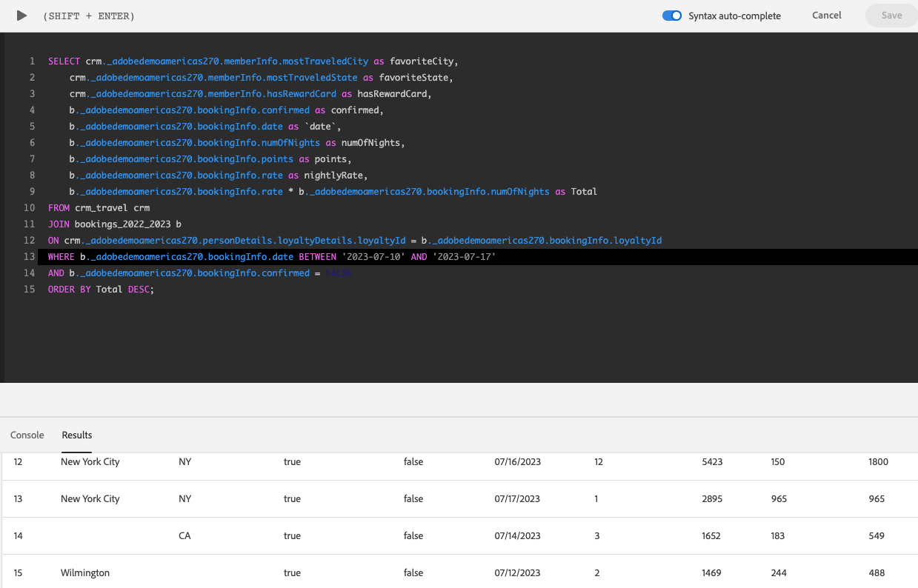Click the Cancel button
This screenshot has height=588, width=918.
click(827, 16)
